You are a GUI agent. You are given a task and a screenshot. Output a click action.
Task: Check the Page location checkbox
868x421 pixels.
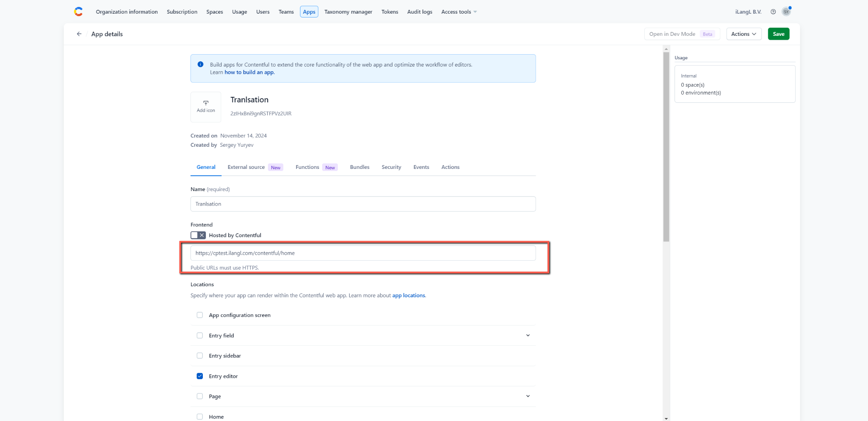(199, 396)
